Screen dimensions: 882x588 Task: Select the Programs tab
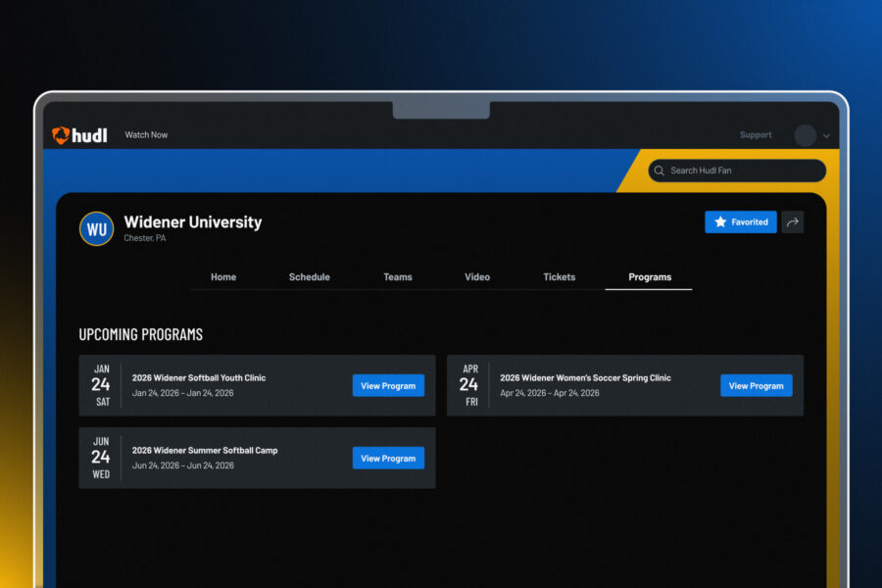pos(650,277)
